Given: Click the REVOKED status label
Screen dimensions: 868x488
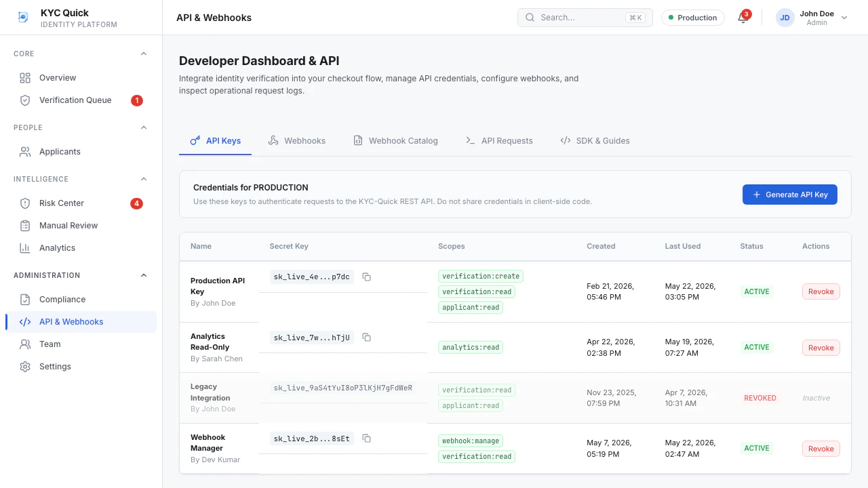Looking at the screenshot, I should pyautogui.click(x=760, y=399).
